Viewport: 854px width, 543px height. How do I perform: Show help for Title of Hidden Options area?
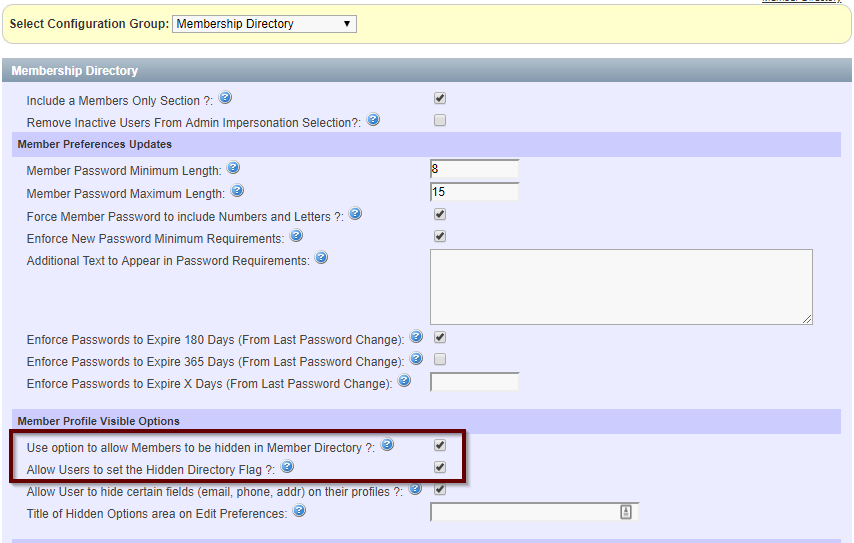[299, 511]
